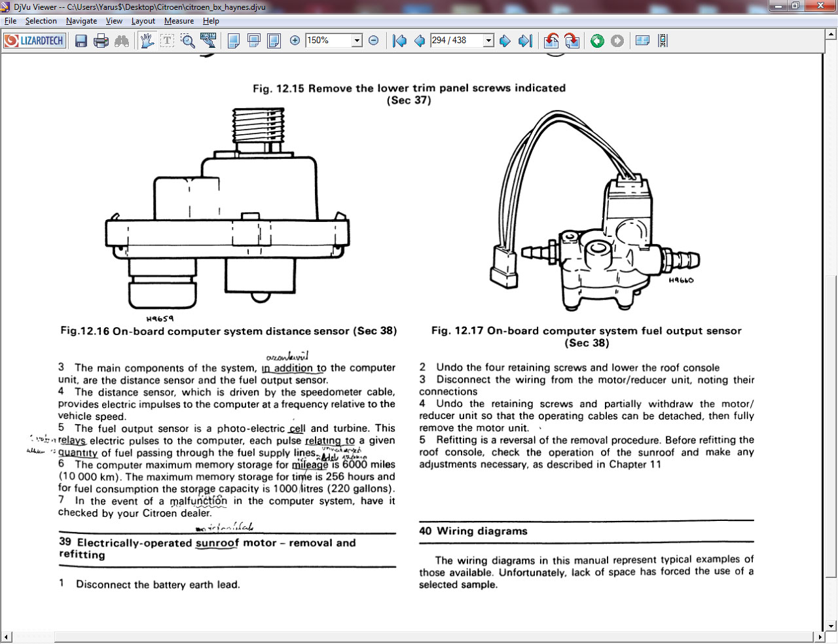Open the page number dropdown arrow
This screenshot has height=644, width=838.
(488, 41)
